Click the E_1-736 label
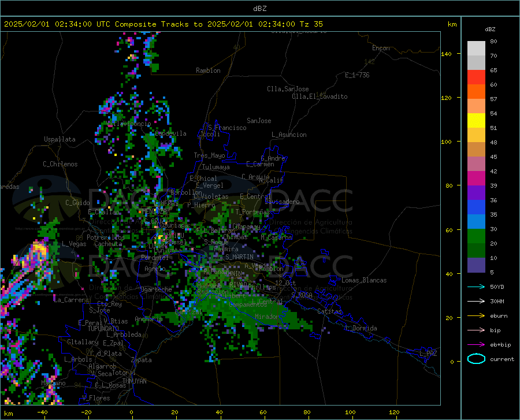 357,75
